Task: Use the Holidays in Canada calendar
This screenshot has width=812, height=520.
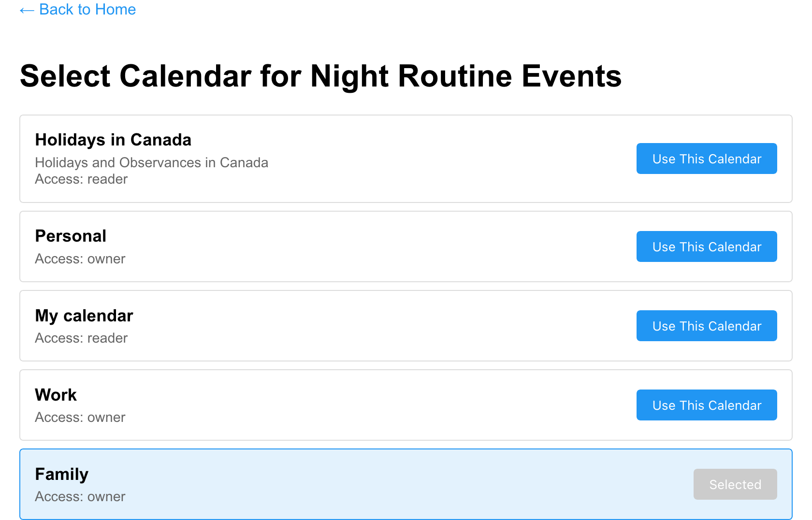Action: (x=706, y=158)
